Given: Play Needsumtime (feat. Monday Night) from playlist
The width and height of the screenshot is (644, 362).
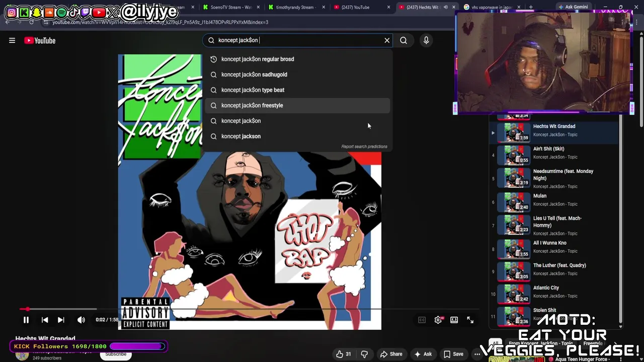Looking at the screenshot, I should [x=553, y=178].
